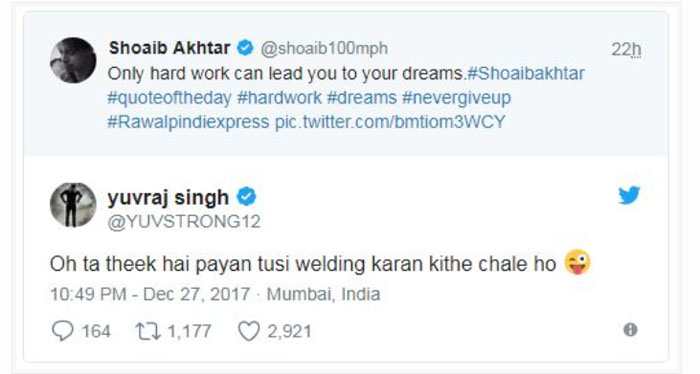Click the #dreams hashtag
Screen dimensions: 700x374
pos(362,98)
